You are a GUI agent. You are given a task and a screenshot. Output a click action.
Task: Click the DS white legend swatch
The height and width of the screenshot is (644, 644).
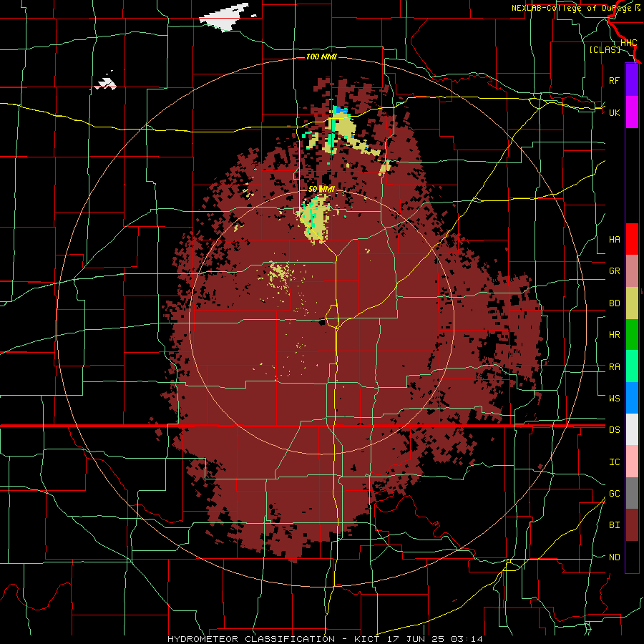coord(632,429)
